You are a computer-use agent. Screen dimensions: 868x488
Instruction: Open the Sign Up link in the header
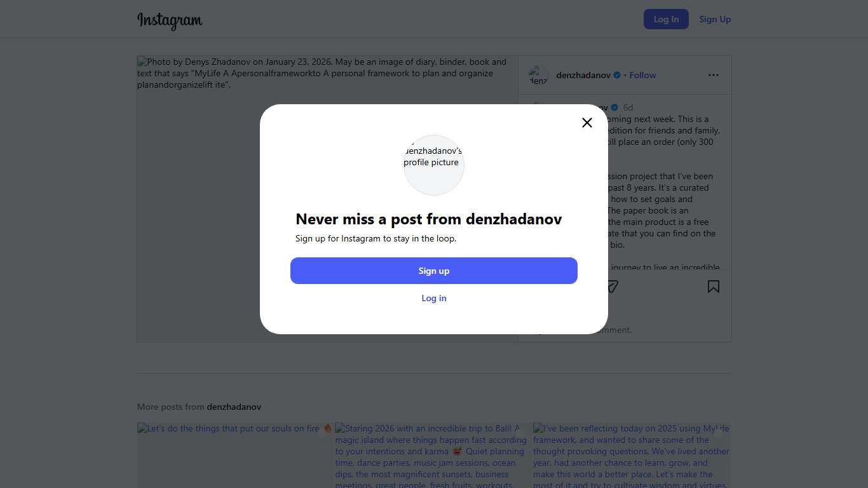coord(715,19)
